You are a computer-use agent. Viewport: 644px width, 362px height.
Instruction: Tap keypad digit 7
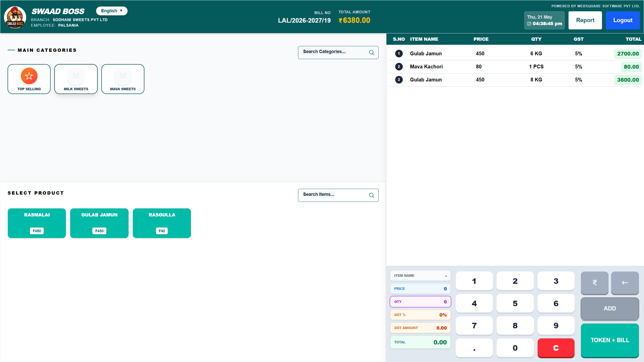pyautogui.click(x=474, y=326)
